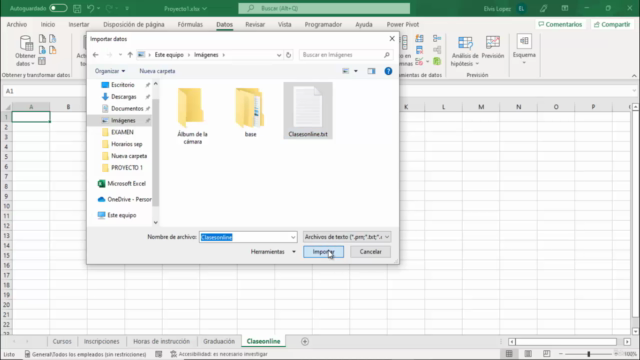Expand the Nombre de archivo dropdown arrow

click(x=293, y=237)
